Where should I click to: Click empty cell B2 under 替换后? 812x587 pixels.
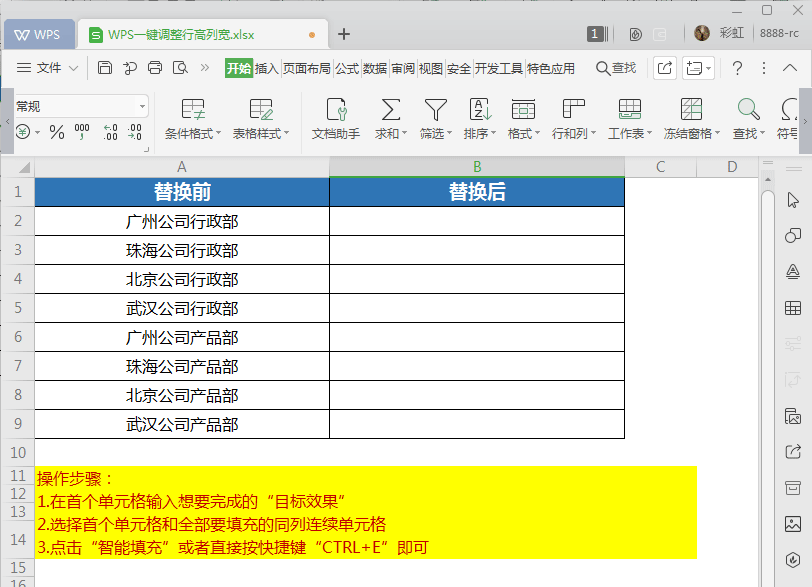(x=477, y=221)
